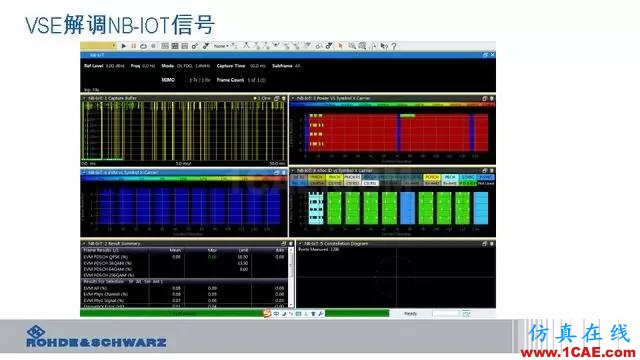Select the orange arrow pointer tool
Screen dimensions: 640x360
coord(340,46)
